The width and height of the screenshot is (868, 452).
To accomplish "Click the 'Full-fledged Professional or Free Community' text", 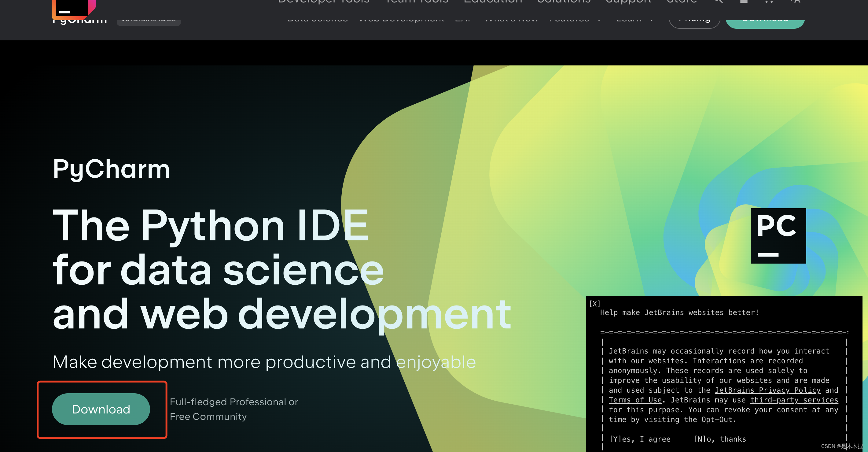I will click(234, 409).
